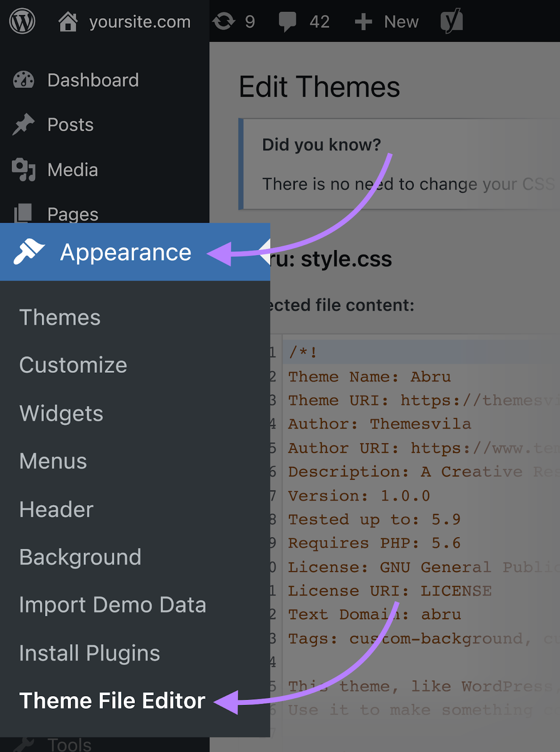Open Menus under Appearance

(53, 461)
